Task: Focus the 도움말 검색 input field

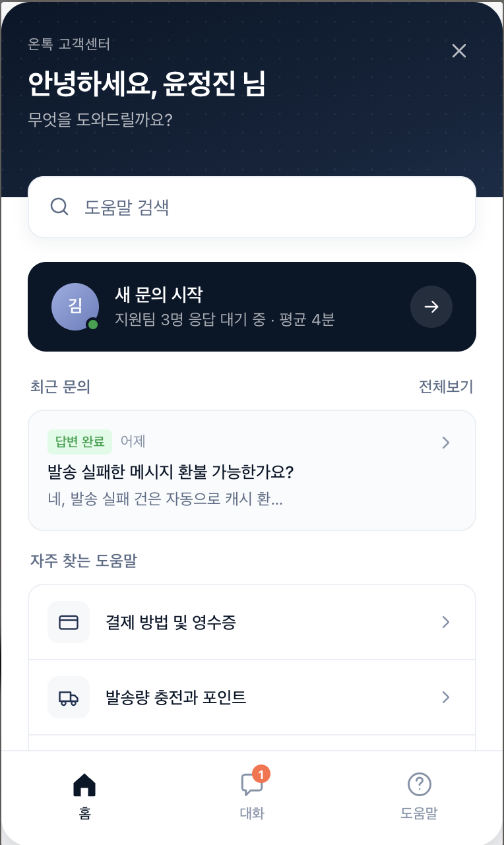Action: pos(252,207)
